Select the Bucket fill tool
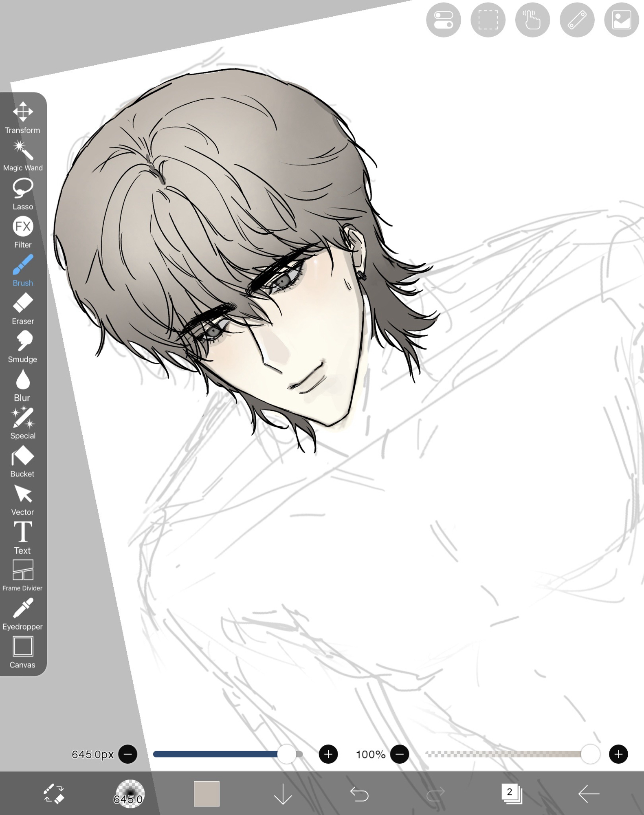 (x=23, y=461)
